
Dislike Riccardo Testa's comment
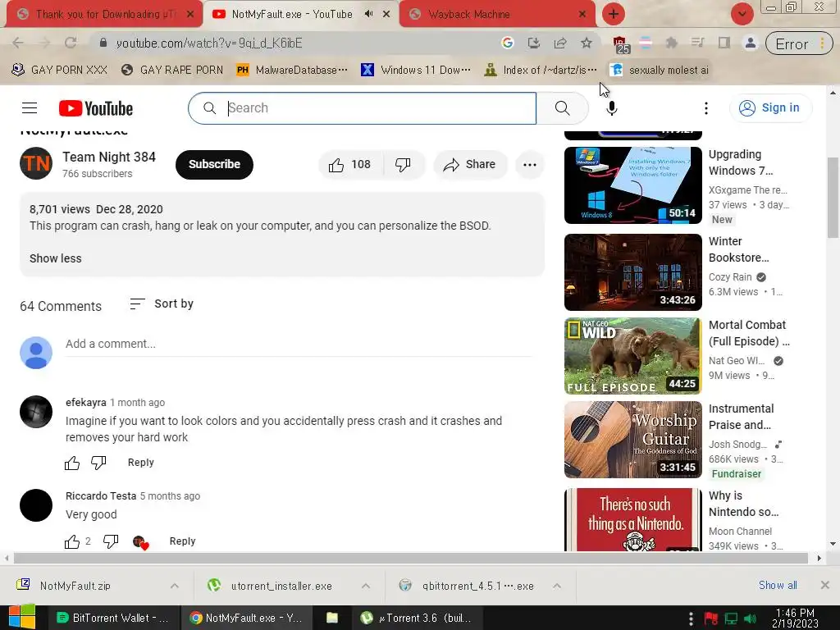tap(111, 541)
